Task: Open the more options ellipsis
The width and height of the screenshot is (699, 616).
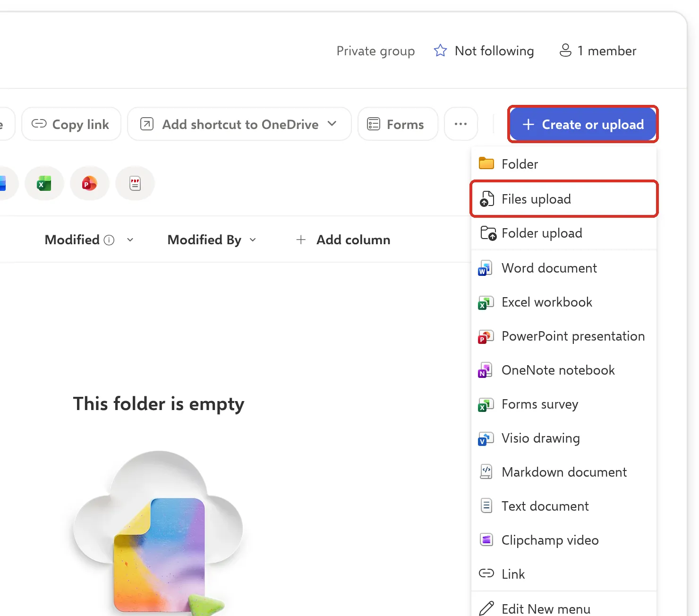Action: pos(460,124)
